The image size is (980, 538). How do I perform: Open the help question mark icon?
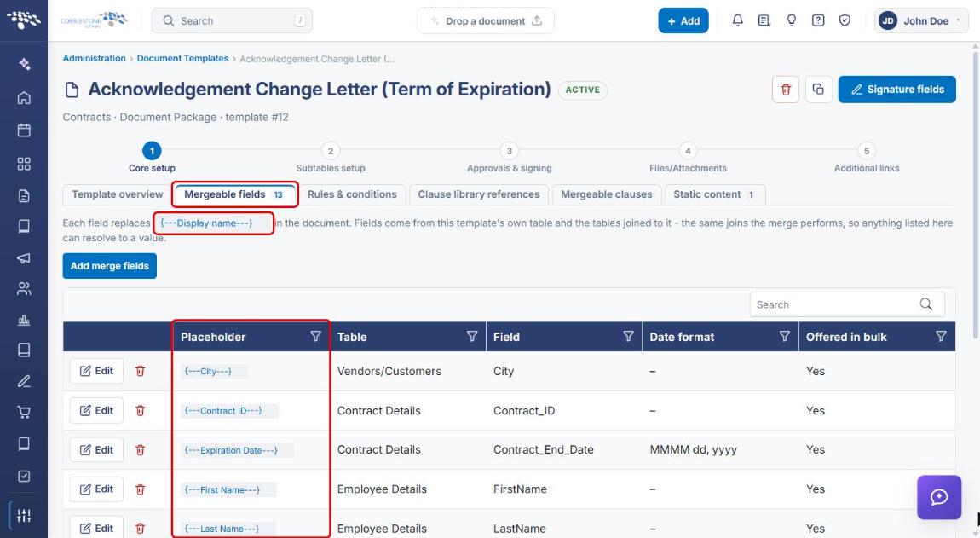pyautogui.click(x=817, y=20)
